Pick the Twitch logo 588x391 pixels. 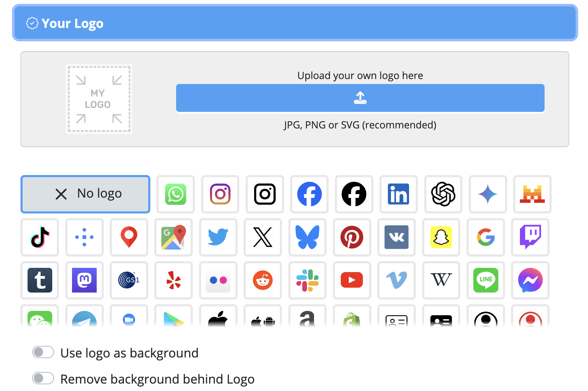point(530,237)
